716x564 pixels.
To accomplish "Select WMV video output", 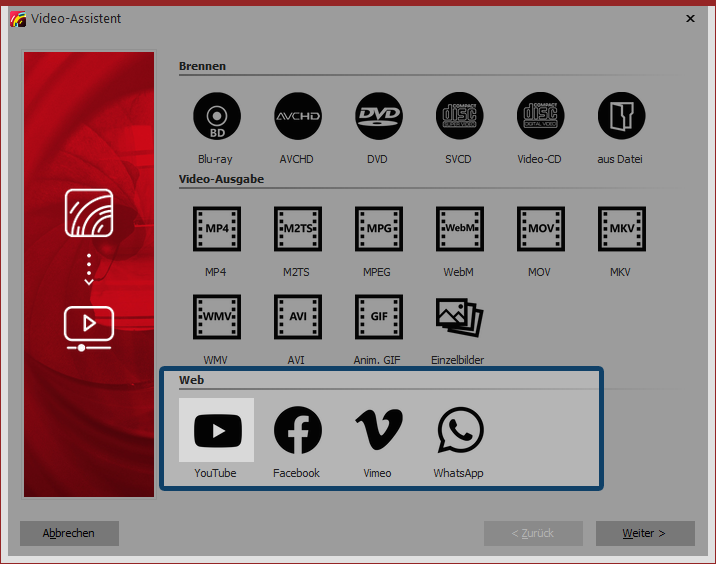I will (216, 318).
